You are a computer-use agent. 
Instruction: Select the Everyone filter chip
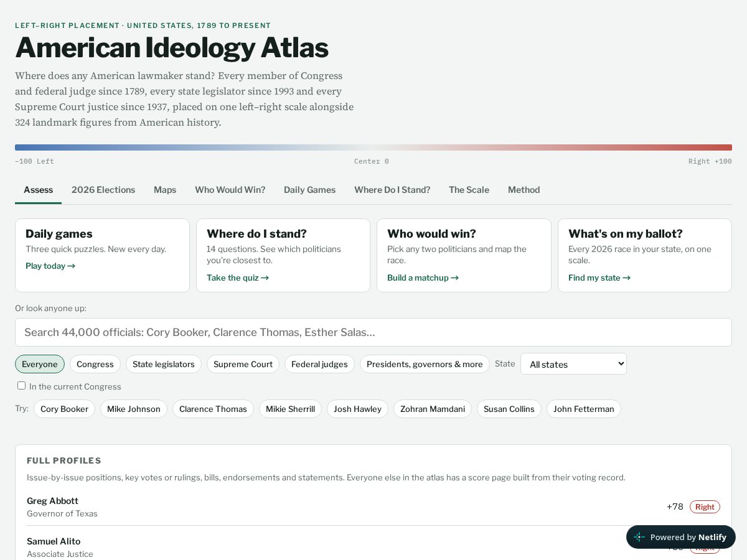click(x=40, y=364)
